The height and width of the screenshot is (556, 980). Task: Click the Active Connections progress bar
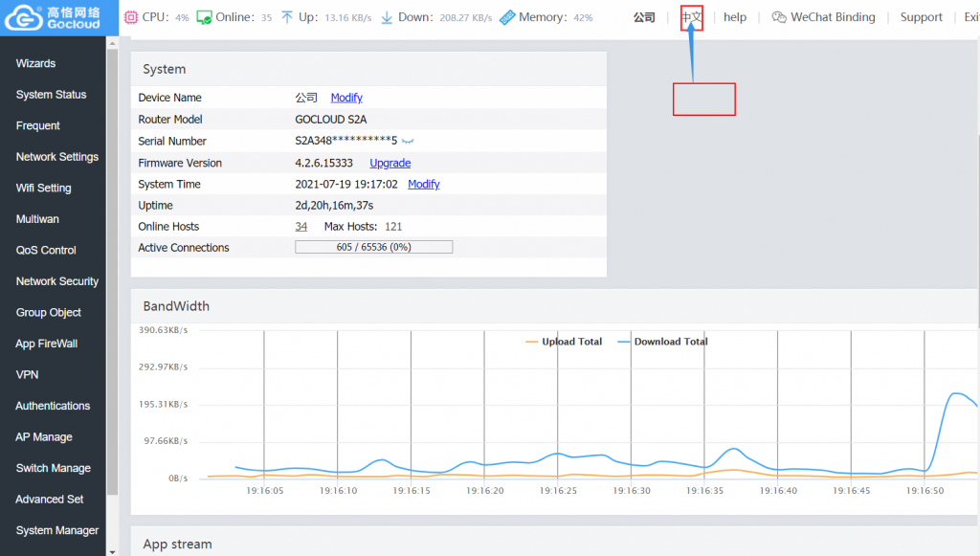pos(373,247)
